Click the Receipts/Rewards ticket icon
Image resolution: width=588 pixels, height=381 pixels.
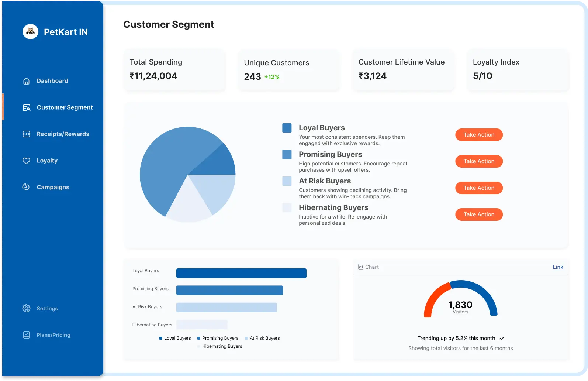(26, 134)
